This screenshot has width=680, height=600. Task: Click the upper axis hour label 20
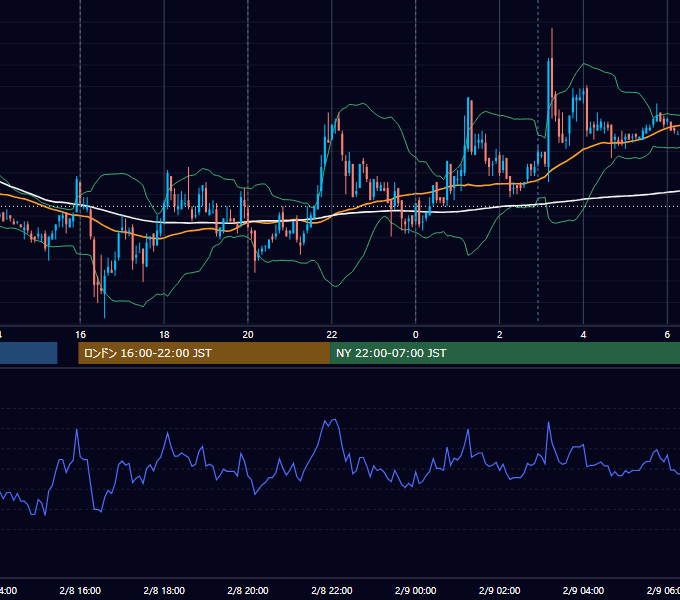pyautogui.click(x=248, y=335)
